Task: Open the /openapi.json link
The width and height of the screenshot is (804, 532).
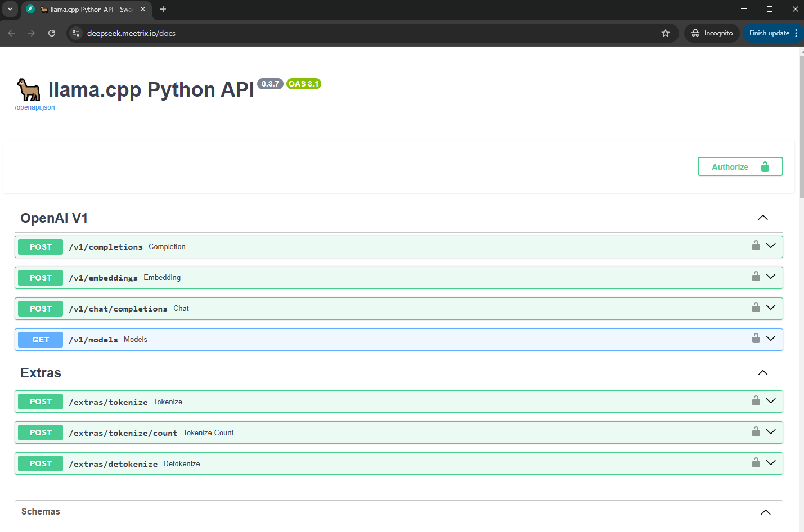Action: click(x=35, y=107)
